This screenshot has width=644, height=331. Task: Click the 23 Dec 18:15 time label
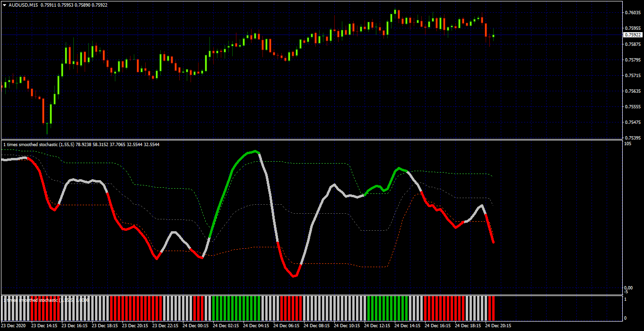[105, 326]
